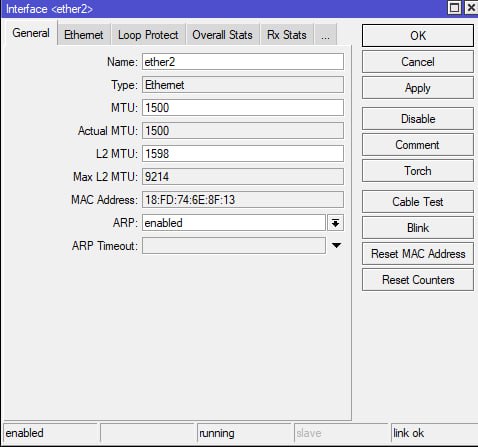Add a Comment to the interface
The image size is (478, 447).
point(418,145)
